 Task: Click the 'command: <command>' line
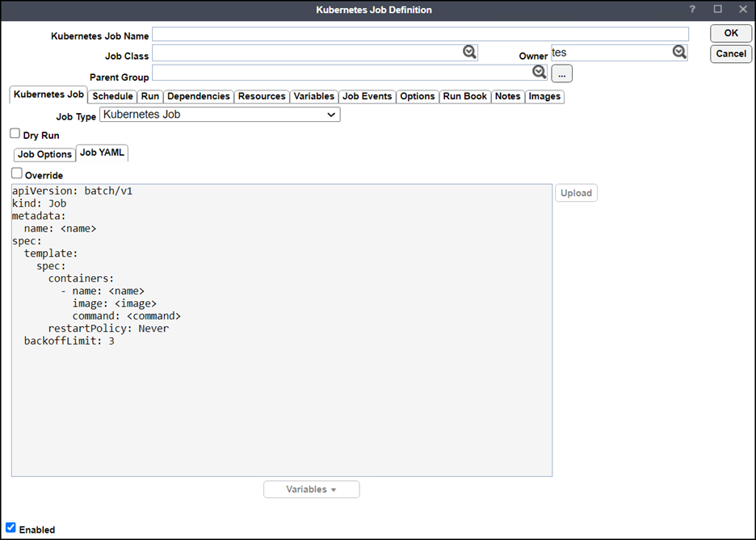click(127, 316)
